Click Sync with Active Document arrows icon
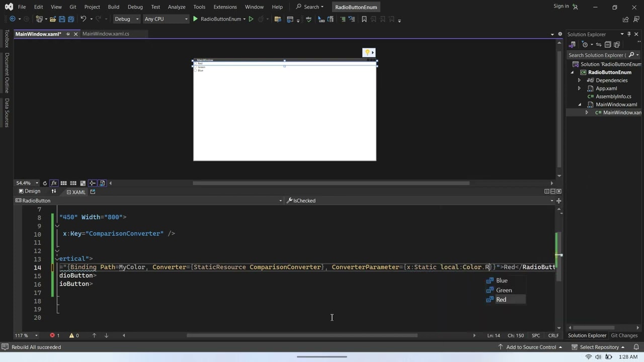 coord(599,45)
